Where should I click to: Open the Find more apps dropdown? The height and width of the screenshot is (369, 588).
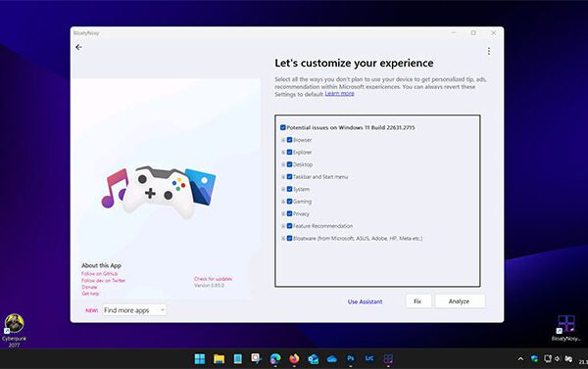pyautogui.click(x=134, y=310)
